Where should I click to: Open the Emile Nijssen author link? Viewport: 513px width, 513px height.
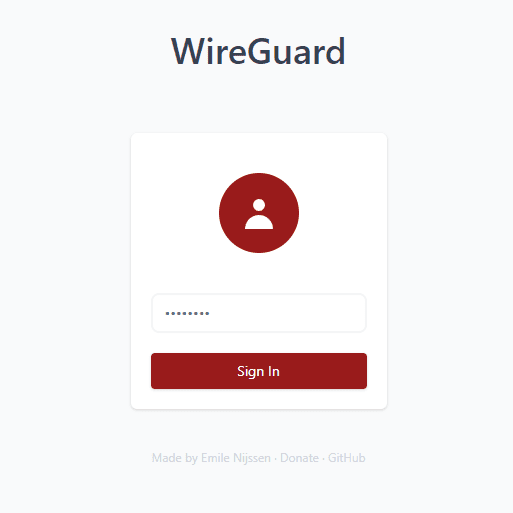[236, 458]
